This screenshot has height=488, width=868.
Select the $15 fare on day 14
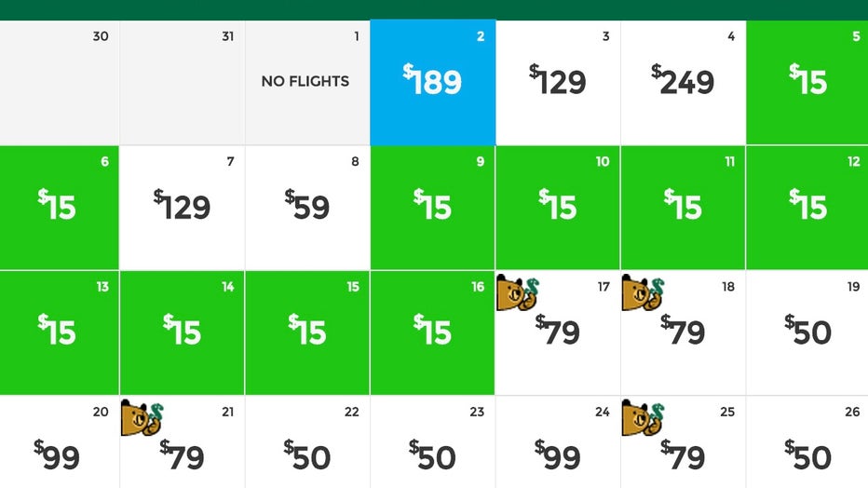tap(183, 332)
